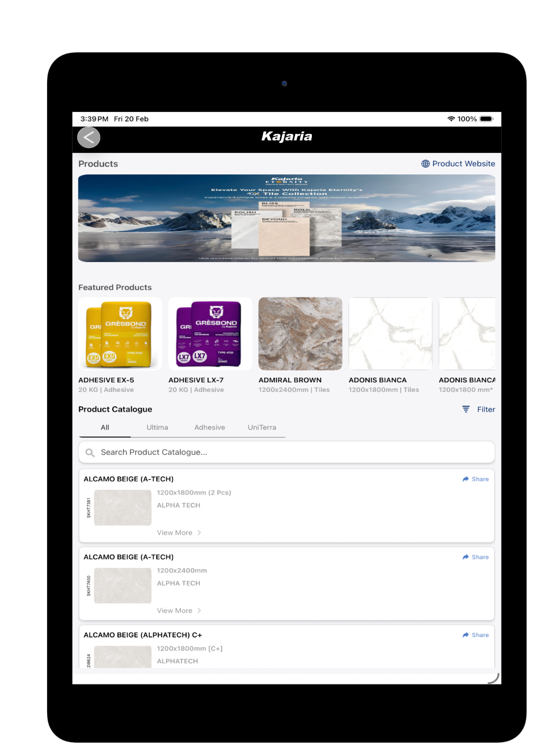Click the 1200x1800mm [C+] size text
Screen dimensions: 560x747
tap(190, 649)
